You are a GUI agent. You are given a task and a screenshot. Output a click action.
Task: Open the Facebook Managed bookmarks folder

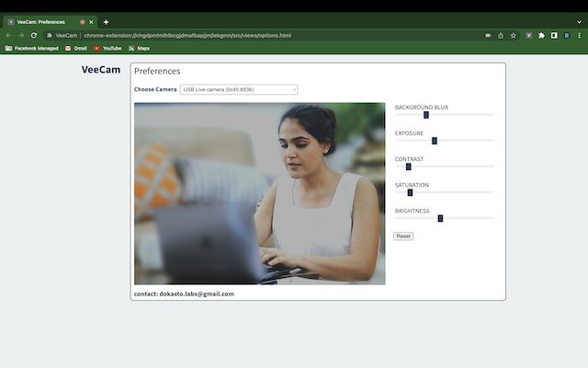click(32, 48)
